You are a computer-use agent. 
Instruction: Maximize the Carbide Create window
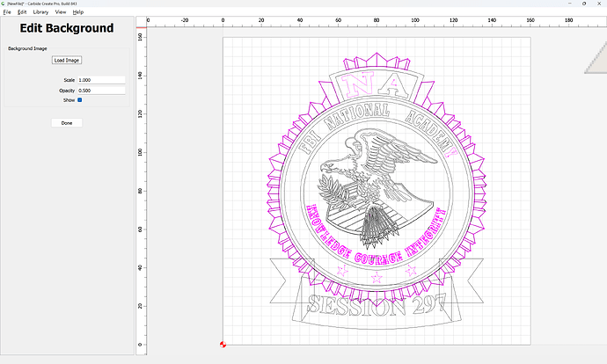point(584,4)
